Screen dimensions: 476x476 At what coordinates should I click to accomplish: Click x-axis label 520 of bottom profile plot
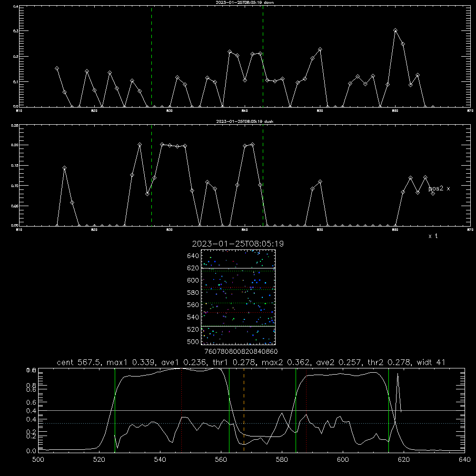[x=99, y=460]
